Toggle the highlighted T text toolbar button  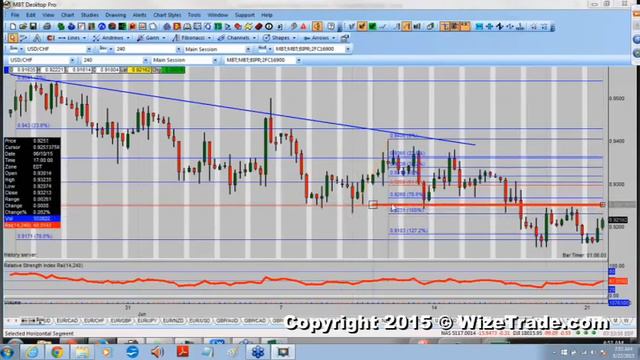[x=444, y=27]
